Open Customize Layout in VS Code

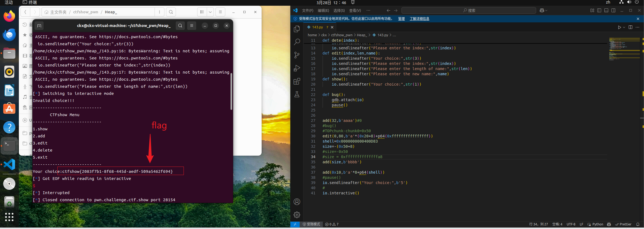(x=592, y=10)
